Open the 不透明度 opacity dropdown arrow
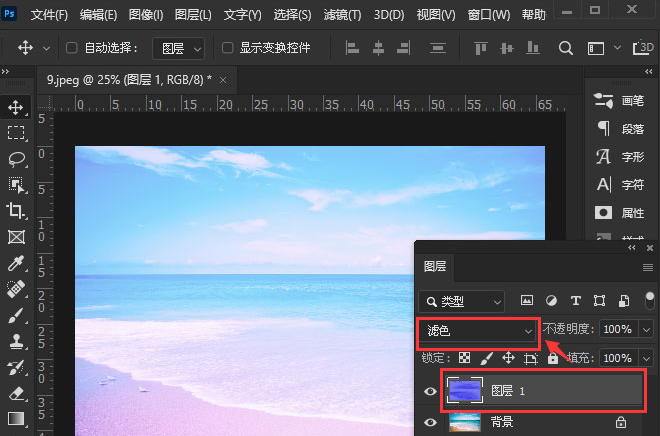The image size is (660, 436). point(646,329)
